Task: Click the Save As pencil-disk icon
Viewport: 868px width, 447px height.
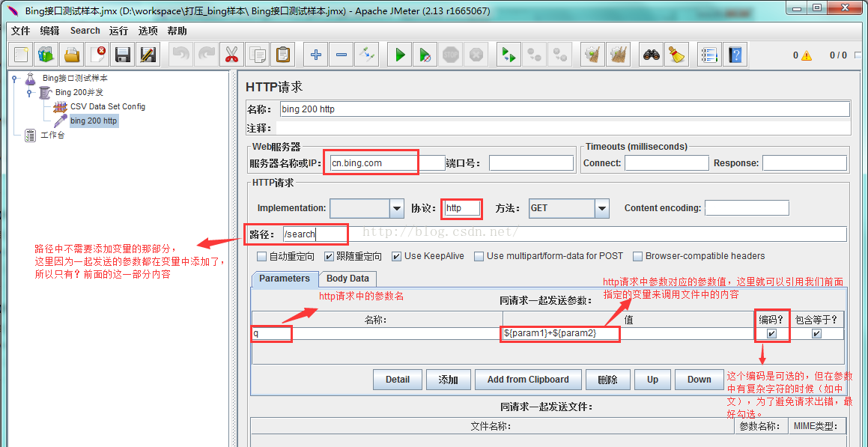Action: pyautogui.click(x=148, y=54)
